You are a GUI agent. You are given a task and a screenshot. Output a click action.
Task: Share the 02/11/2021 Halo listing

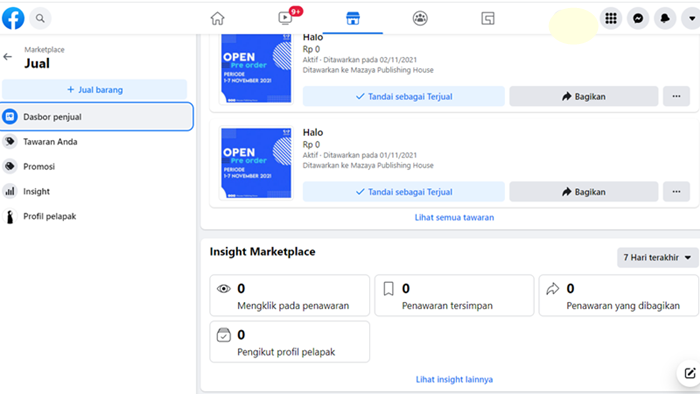coord(584,96)
